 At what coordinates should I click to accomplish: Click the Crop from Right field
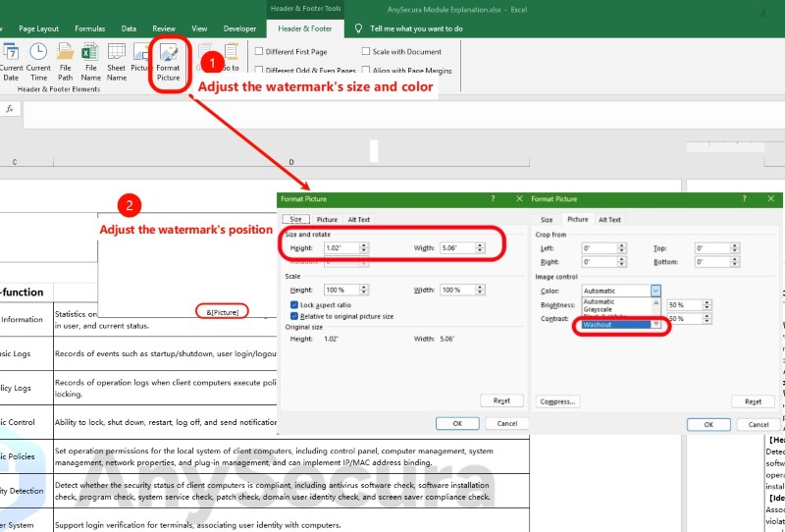point(600,261)
